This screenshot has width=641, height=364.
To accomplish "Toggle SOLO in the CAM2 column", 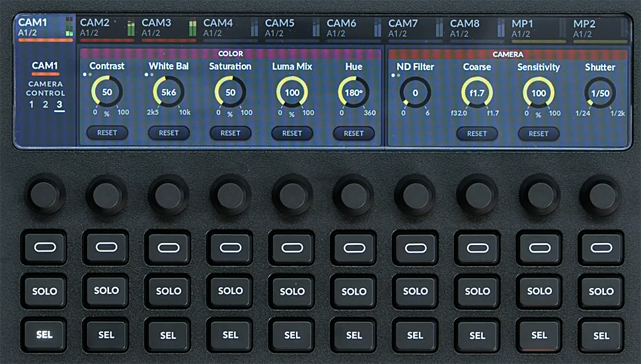I will tap(106, 291).
